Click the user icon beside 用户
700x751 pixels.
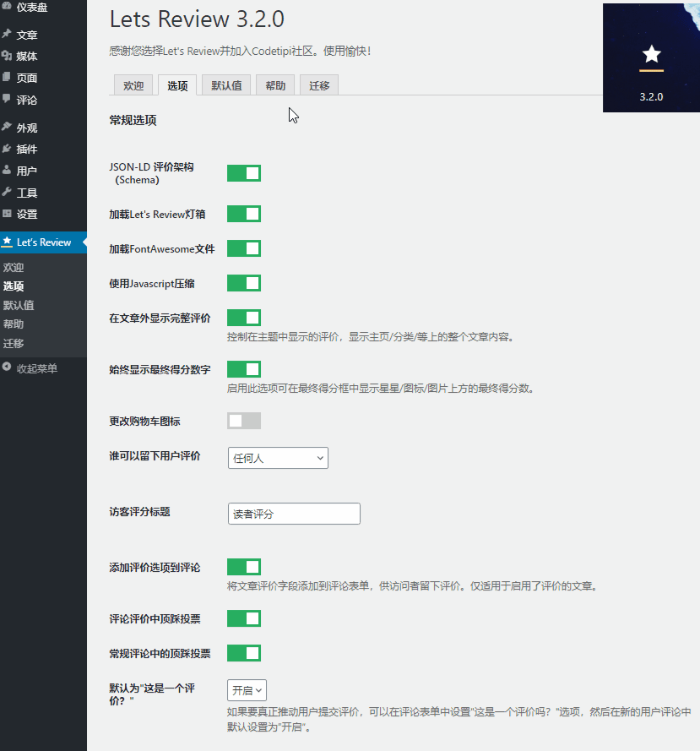(x=7, y=170)
